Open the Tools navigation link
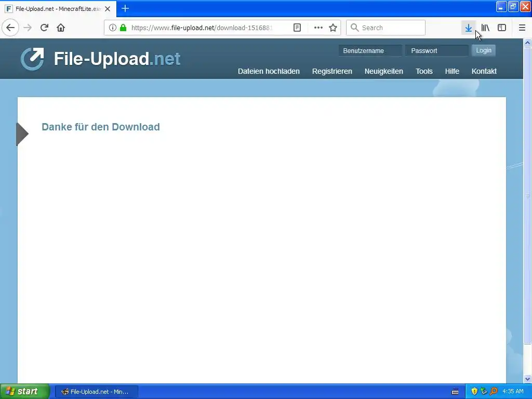Image resolution: width=532 pixels, height=399 pixels. [424, 71]
